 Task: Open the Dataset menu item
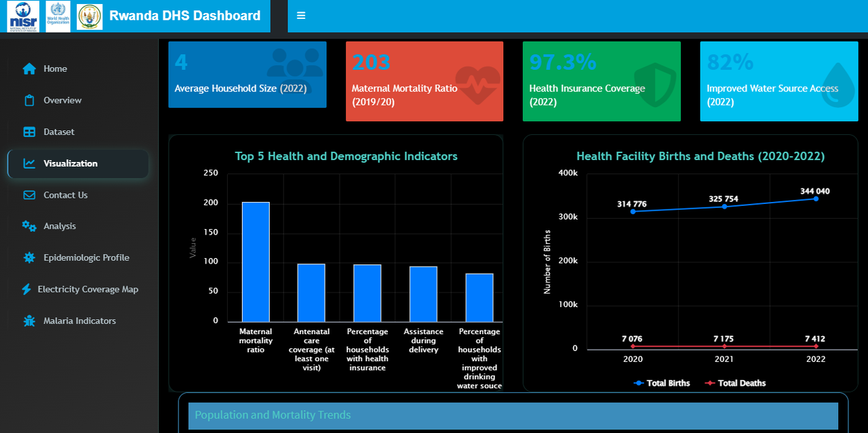click(x=78, y=131)
